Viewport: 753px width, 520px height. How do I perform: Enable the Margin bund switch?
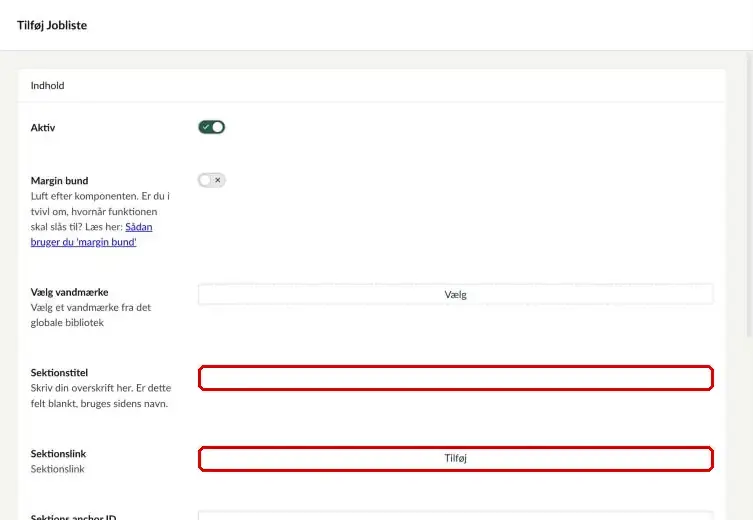pos(211,180)
